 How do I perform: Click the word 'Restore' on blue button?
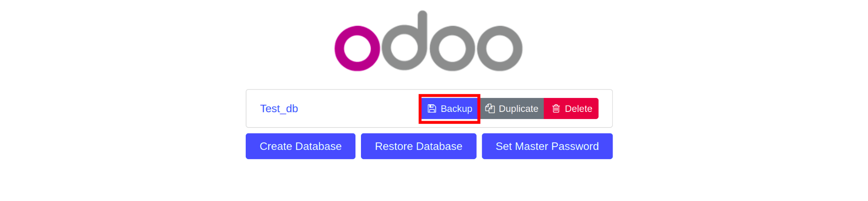pyautogui.click(x=393, y=146)
